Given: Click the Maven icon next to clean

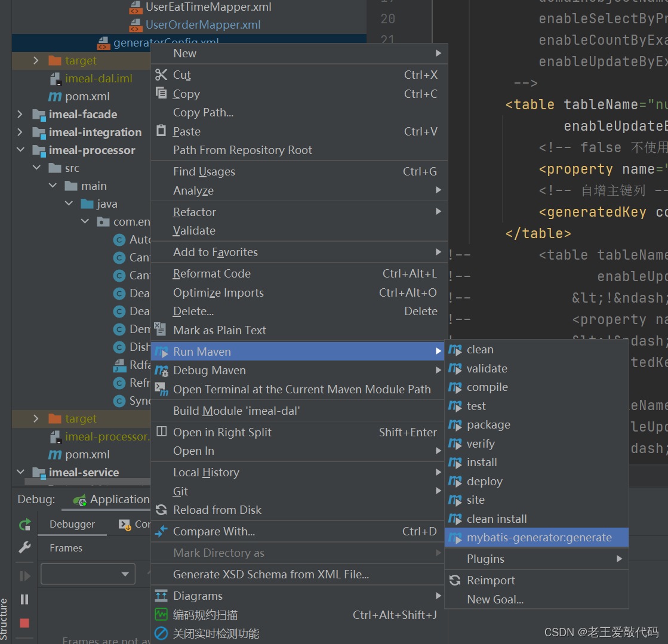Looking at the screenshot, I should click(x=455, y=350).
